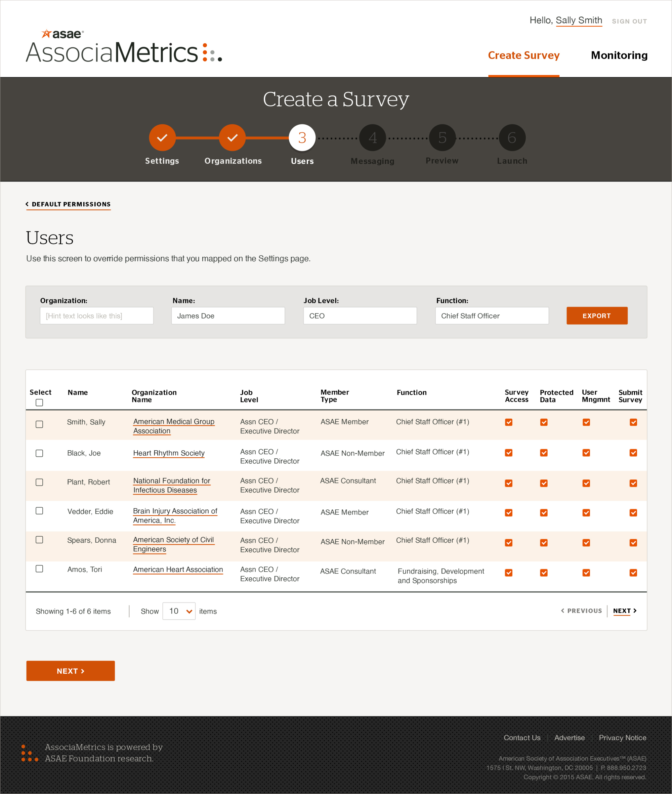Switch to Create Survey tab
The image size is (672, 794).
(524, 56)
